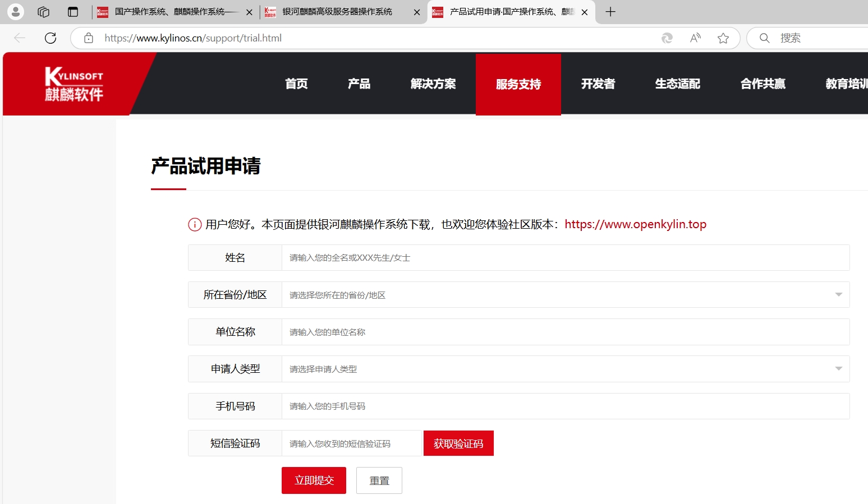Open the 服务支持 nav menu
The width and height of the screenshot is (868, 504).
518,85
